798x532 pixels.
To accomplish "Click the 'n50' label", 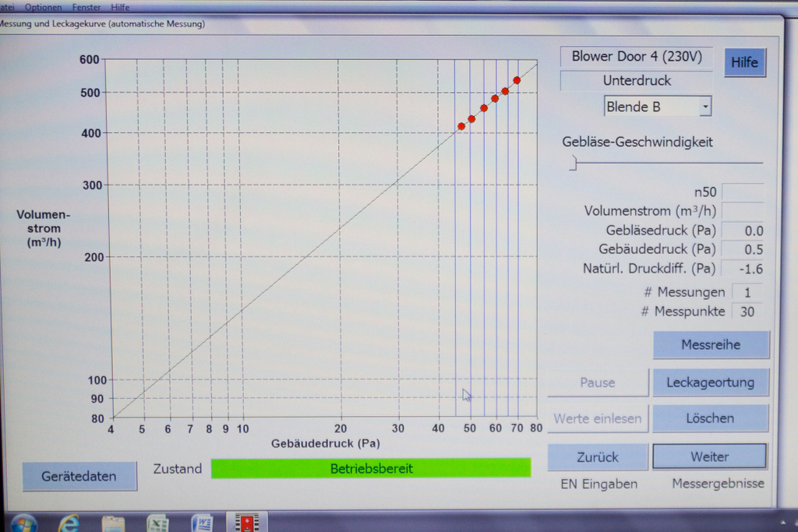I will [705, 192].
